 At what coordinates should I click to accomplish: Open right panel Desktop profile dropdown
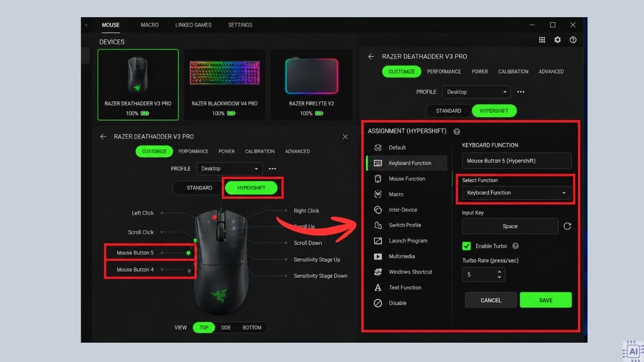[476, 92]
